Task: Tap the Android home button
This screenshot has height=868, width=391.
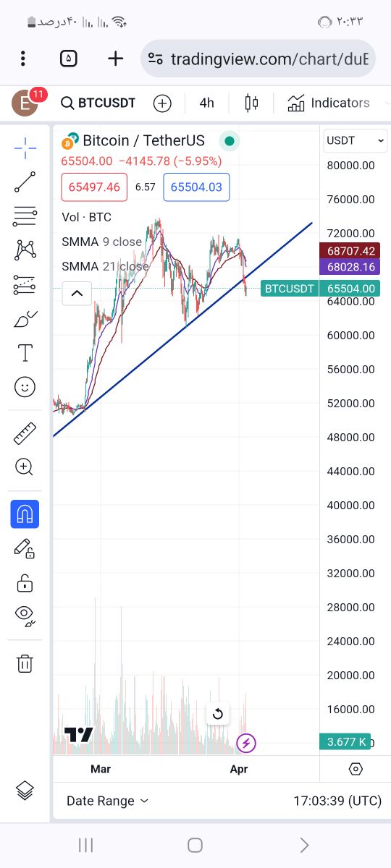Action: 195,845
